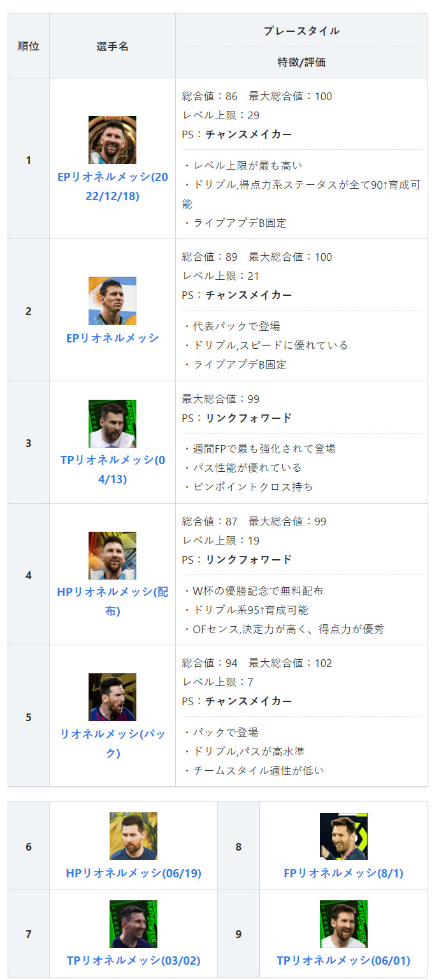The width and height of the screenshot is (432, 980).
Task: Visit the TPリオネルメッシ(06/01) text link
Action: click(x=343, y=960)
